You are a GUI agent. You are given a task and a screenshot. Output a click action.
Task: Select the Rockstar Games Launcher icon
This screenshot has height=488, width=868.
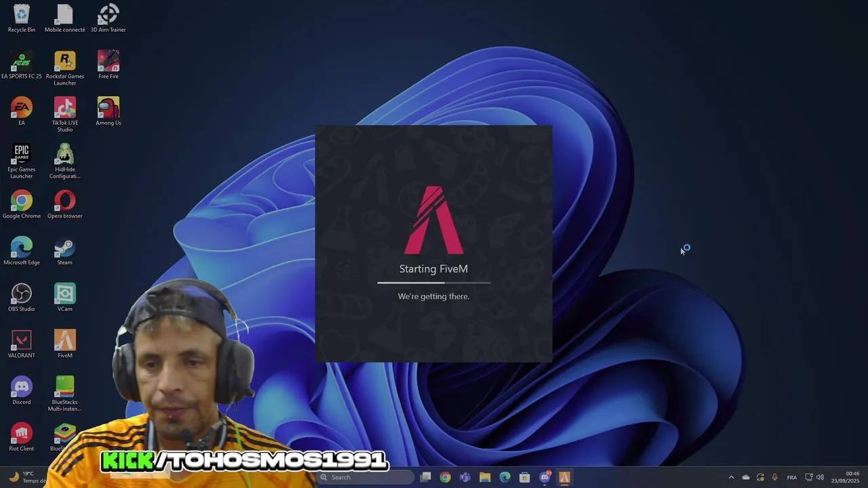tap(64, 68)
